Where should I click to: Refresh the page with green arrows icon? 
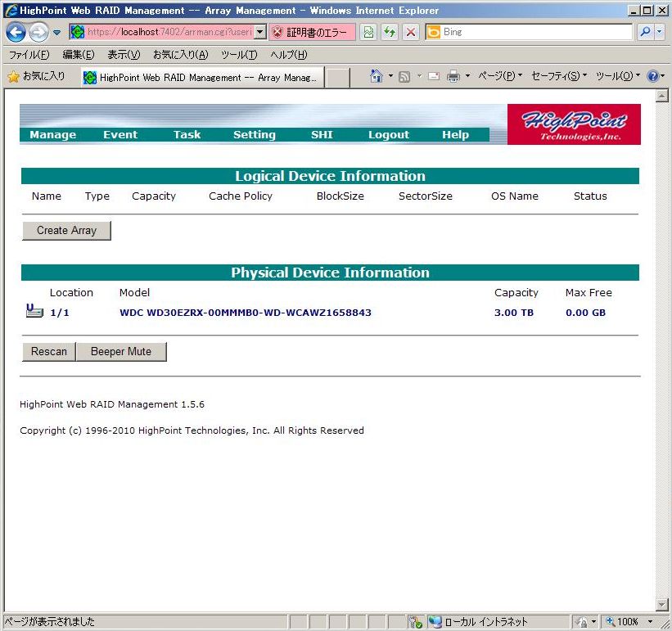click(390, 32)
